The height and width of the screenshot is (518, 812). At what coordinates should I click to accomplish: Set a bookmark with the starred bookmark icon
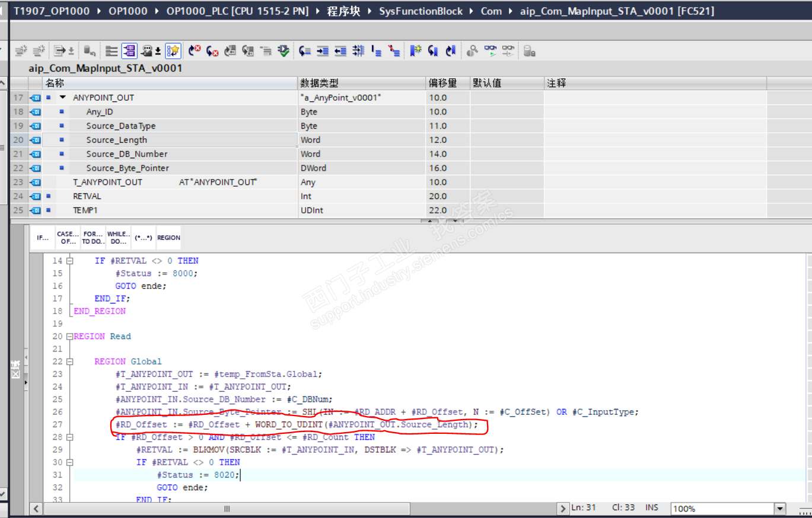(416, 51)
